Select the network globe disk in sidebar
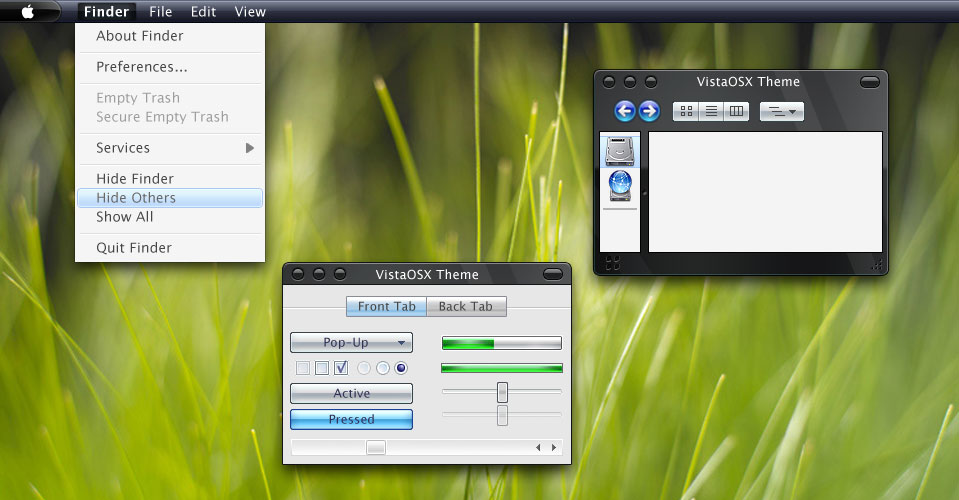The height and width of the screenshot is (500, 959). [620, 186]
